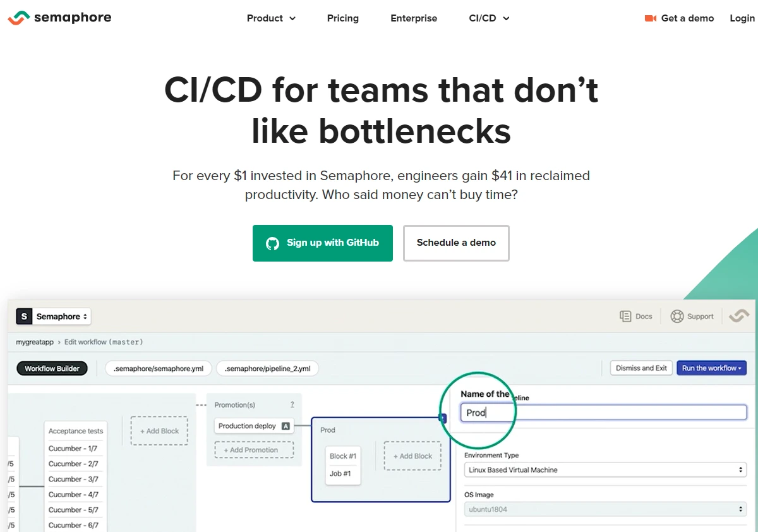Open the Enterprise page

tap(414, 18)
